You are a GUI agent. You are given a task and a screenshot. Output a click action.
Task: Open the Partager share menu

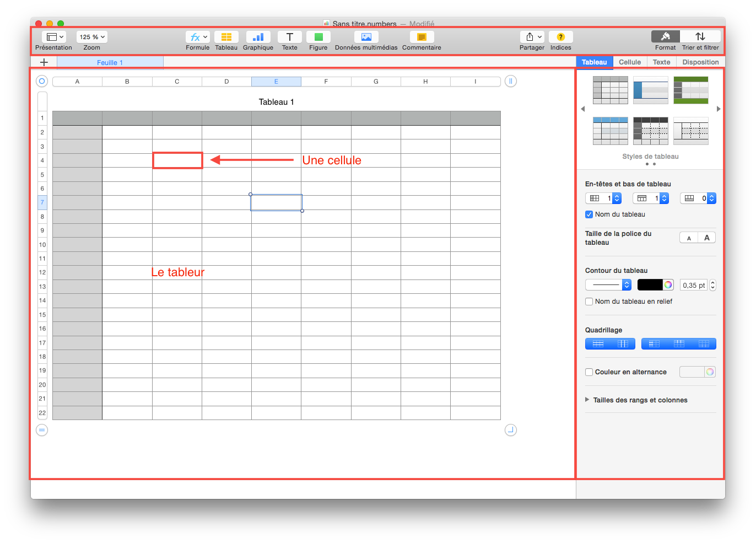tap(532, 37)
